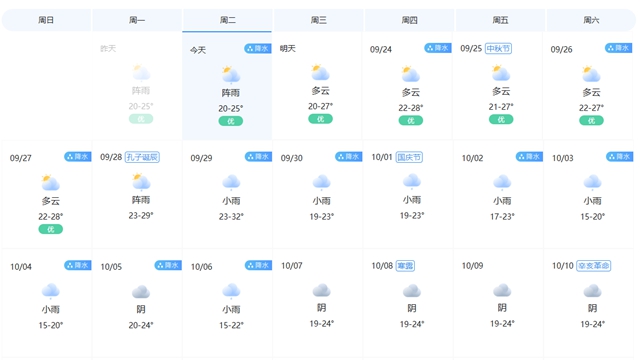Select the 周二 weekday header
The width and height of the screenshot is (640, 360).
(x=227, y=20)
